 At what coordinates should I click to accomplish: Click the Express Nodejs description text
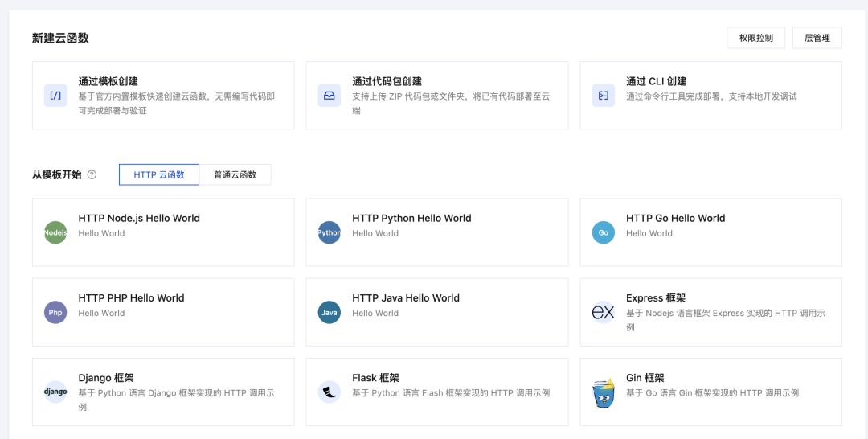point(725,320)
